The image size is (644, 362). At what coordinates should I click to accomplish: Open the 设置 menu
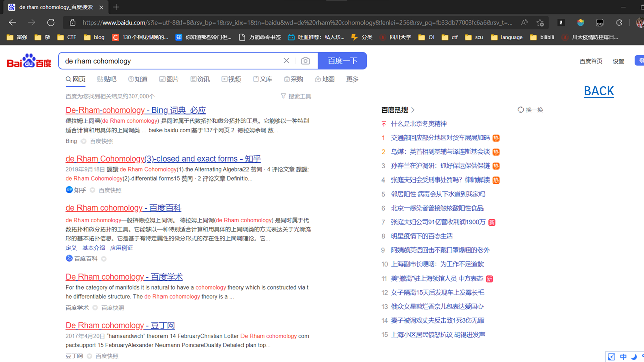click(x=618, y=61)
